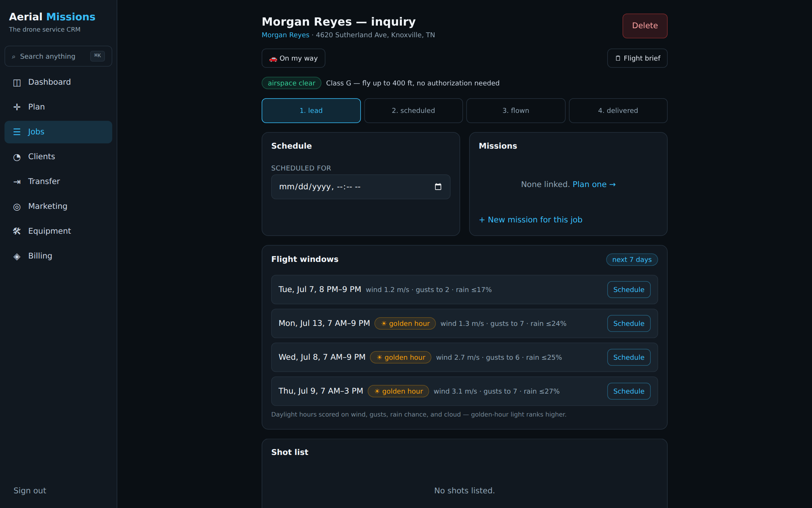This screenshot has height=508, width=812.
Task: Mark job stage as 4. delivered
Action: point(618,111)
